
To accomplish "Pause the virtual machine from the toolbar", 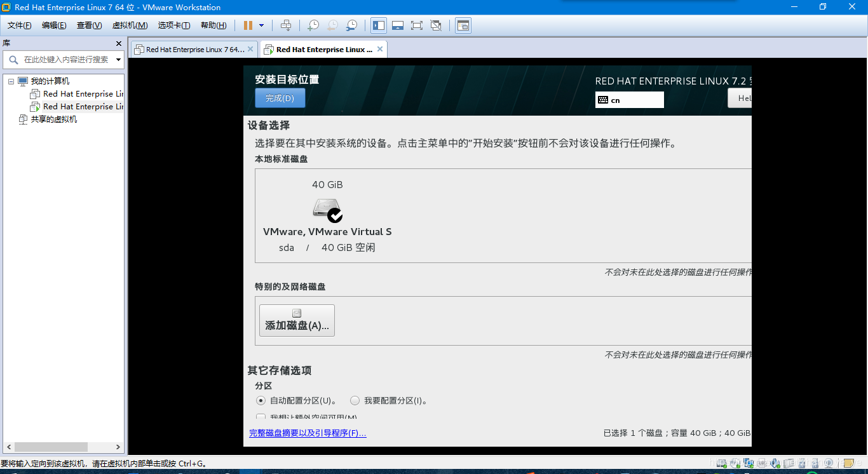I will point(248,25).
